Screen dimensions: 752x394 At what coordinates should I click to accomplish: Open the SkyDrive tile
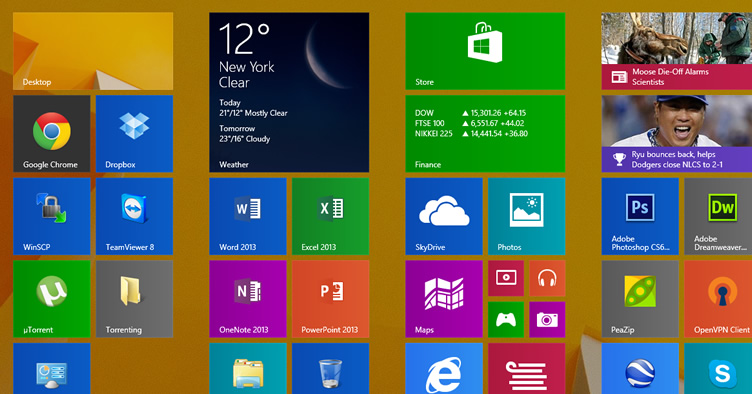tap(444, 216)
